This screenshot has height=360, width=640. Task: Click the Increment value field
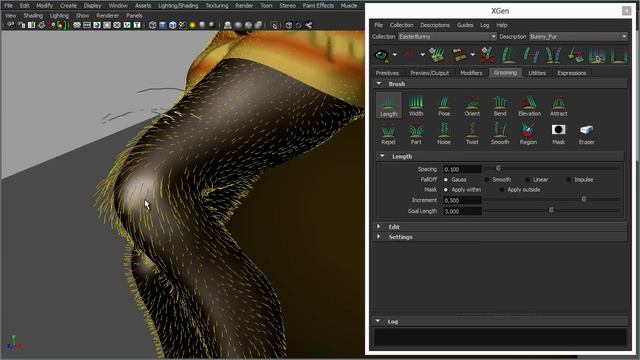462,200
